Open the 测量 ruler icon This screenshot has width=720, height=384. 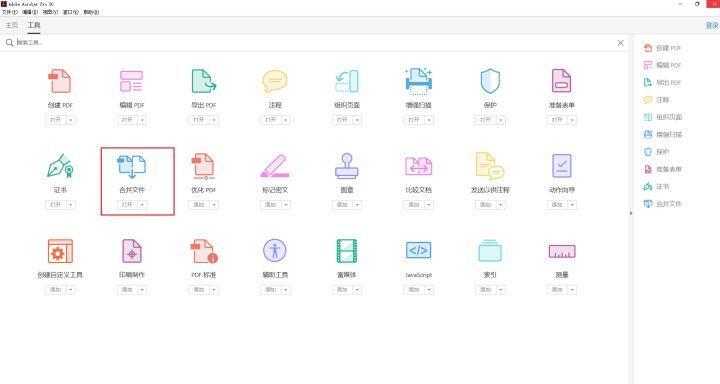tap(562, 252)
